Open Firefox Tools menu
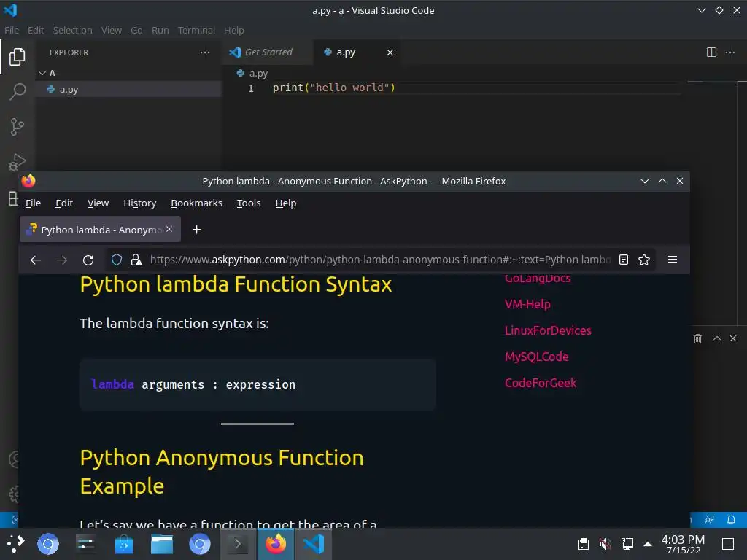The width and height of the screenshot is (747, 560). 249,203
